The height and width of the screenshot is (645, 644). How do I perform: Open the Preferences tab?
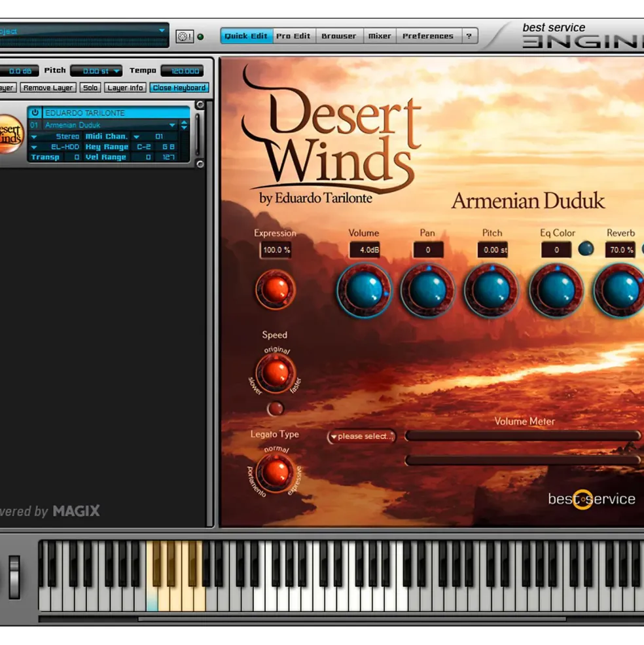point(427,36)
